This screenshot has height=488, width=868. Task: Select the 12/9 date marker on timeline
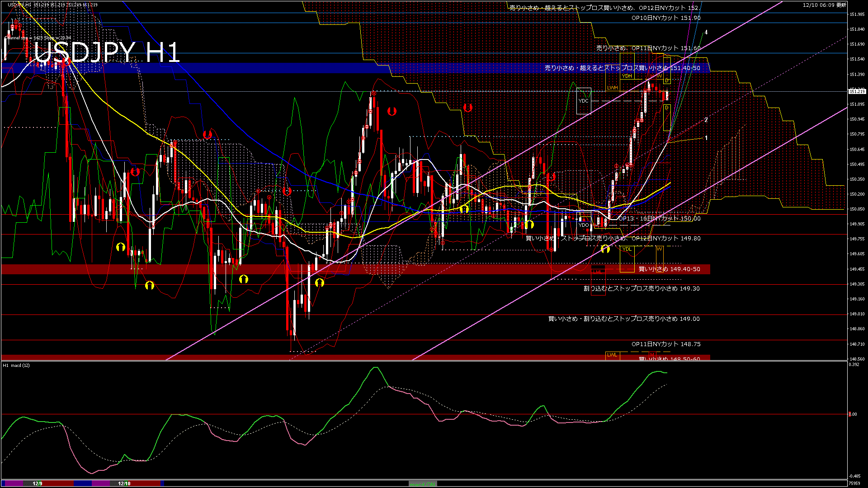tap(38, 483)
